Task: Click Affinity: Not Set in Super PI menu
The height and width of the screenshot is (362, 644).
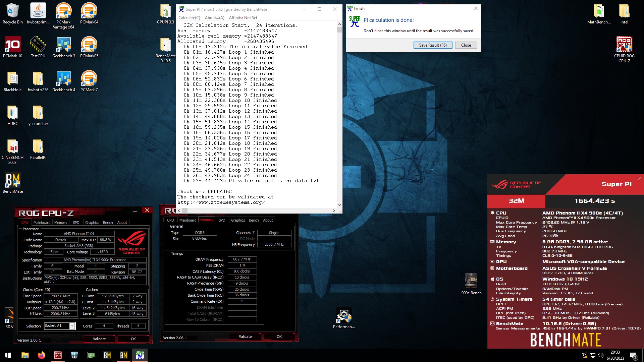Action: pyautogui.click(x=243, y=18)
